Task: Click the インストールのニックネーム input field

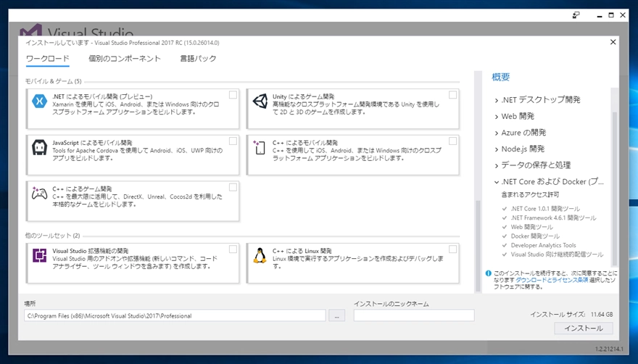Action: pos(414,315)
